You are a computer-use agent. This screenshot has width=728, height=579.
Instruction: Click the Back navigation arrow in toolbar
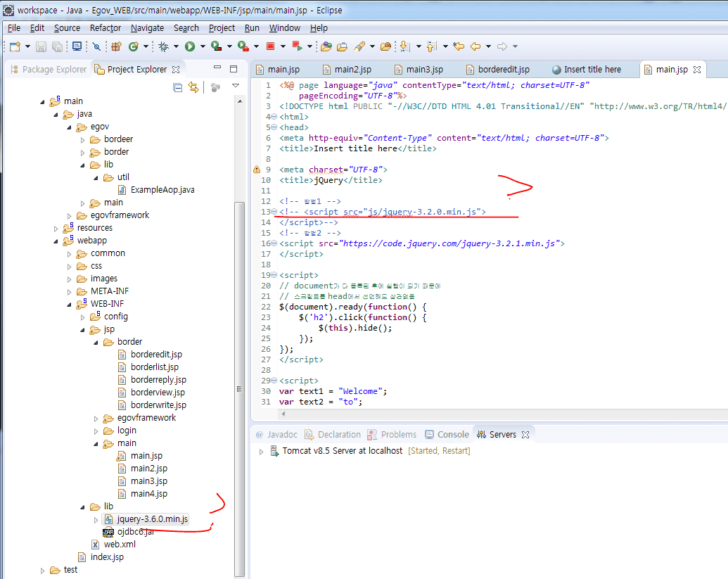coord(475,46)
